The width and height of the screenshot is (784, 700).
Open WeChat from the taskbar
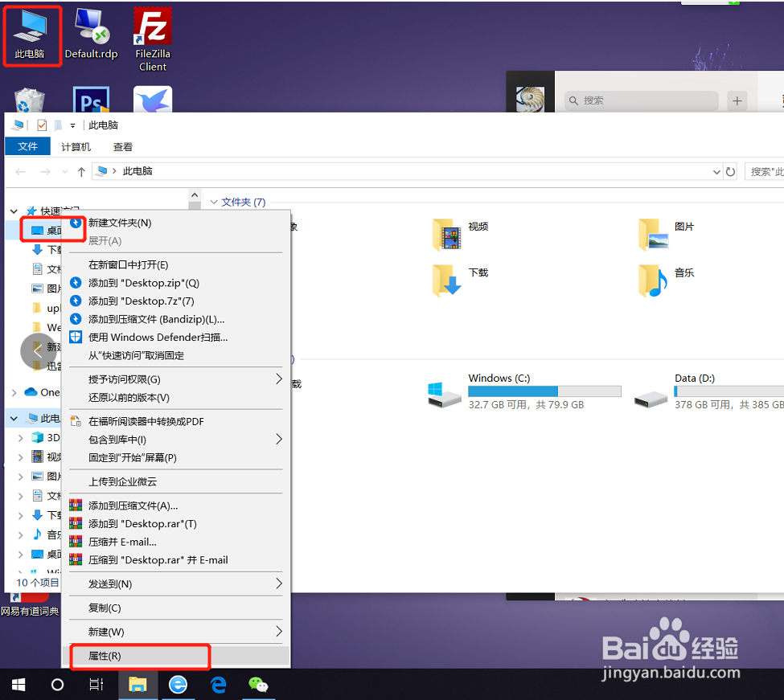click(x=258, y=685)
